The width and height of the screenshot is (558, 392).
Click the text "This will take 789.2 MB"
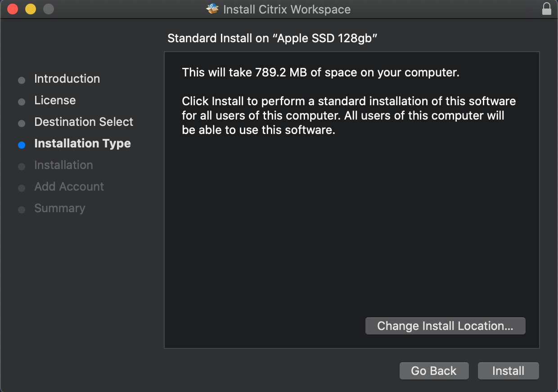[243, 72]
